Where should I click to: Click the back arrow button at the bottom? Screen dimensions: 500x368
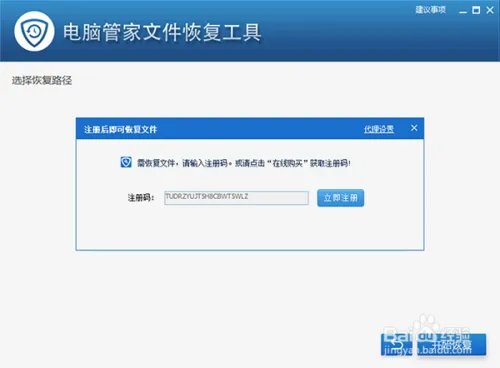pyautogui.click(x=397, y=344)
